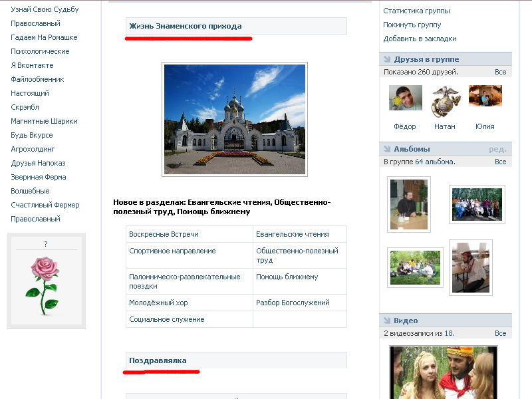
Task: Open Фёдор's profile avatar
Action: [405, 98]
